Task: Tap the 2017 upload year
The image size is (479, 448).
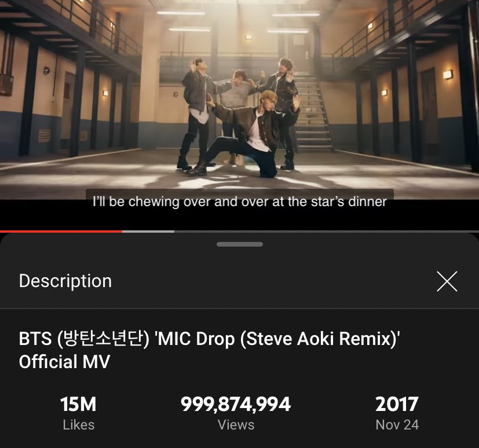Action: [x=397, y=404]
